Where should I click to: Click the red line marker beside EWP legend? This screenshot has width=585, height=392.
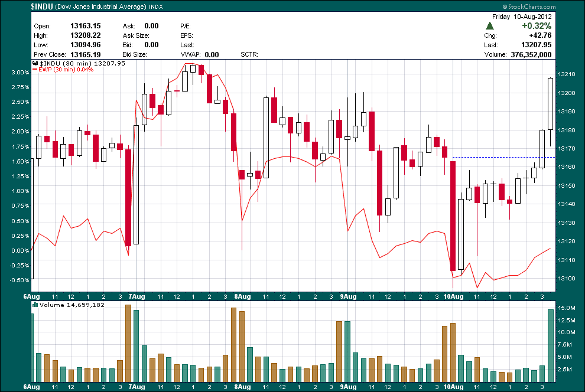coord(35,69)
